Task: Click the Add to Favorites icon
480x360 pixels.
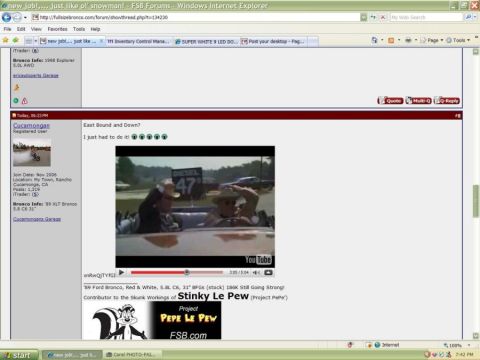Action: pyautogui.click(x=16, y=40)
